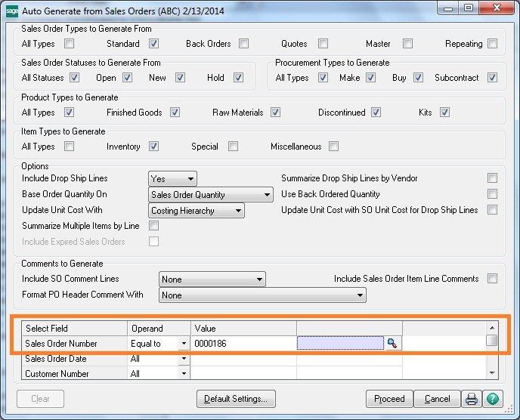Click the lookup magnifier icon in selection grid
This screenshot has width=520, height=420.
392,344
